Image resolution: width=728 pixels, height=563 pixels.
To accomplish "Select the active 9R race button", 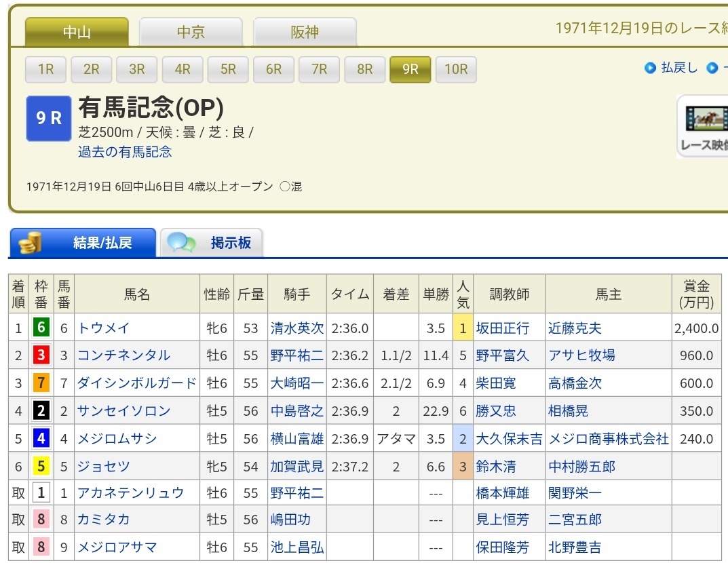I will (410, 69).
